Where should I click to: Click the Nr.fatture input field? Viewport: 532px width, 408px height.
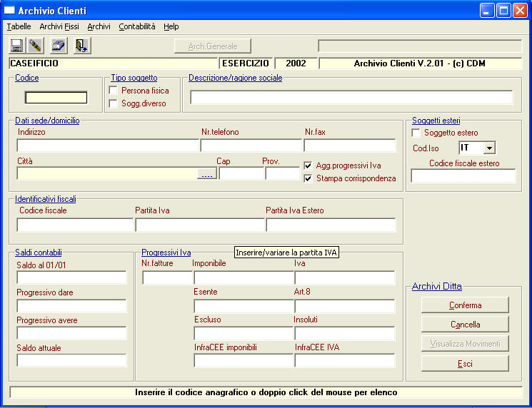pyautogui.click(x=167, y=277)
